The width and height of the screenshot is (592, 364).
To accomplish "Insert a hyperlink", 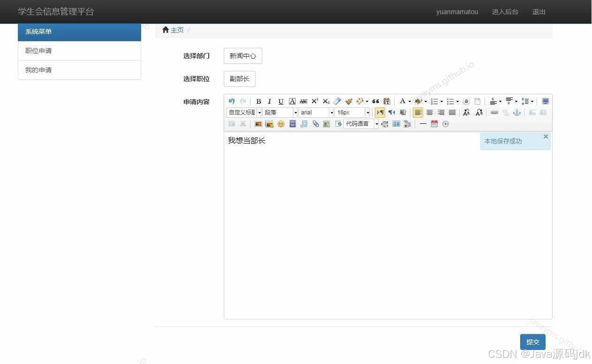I will click(494, 113).
